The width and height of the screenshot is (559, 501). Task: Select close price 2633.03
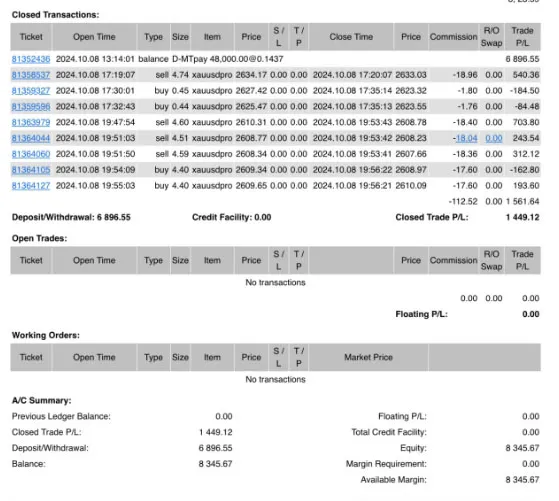(411, 75)
